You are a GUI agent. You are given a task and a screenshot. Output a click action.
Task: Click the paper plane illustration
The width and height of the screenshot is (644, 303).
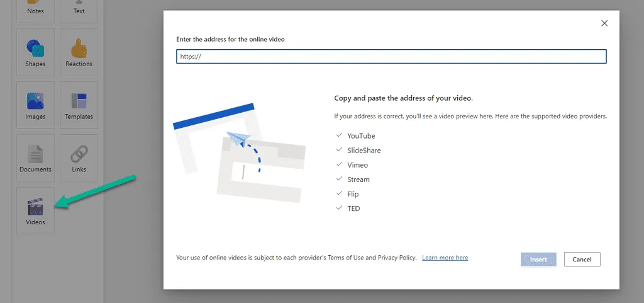click(x=238, y=139)
